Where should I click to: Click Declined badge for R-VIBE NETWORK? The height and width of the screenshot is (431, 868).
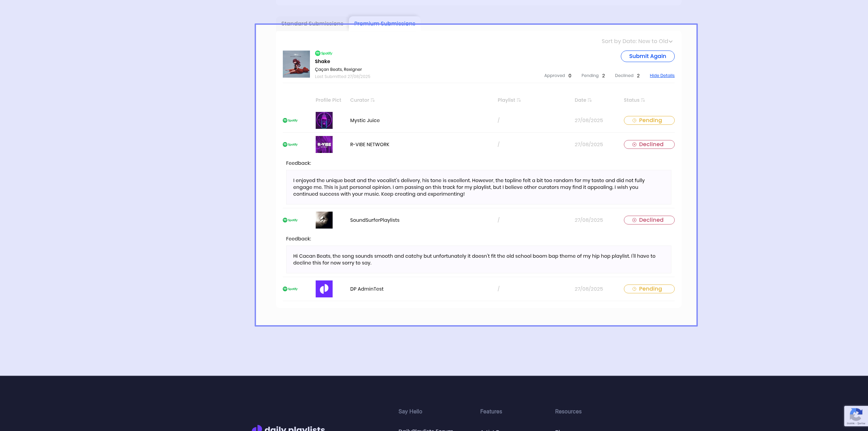pos(649,144)
